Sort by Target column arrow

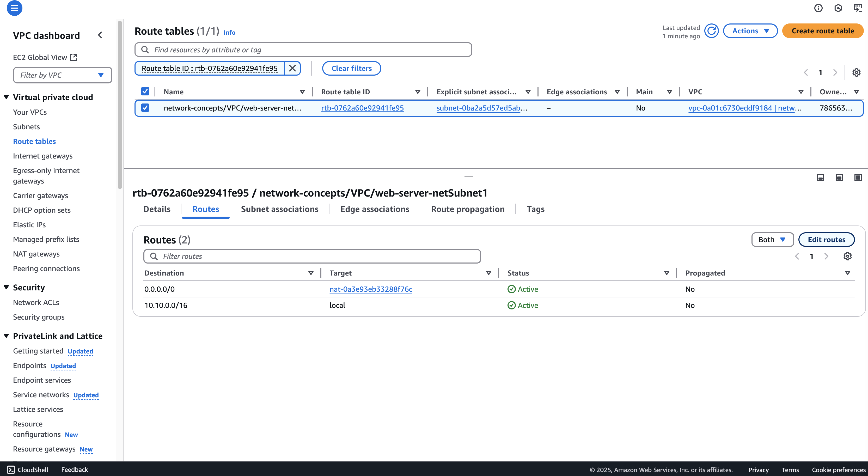[x=488, y=273]
